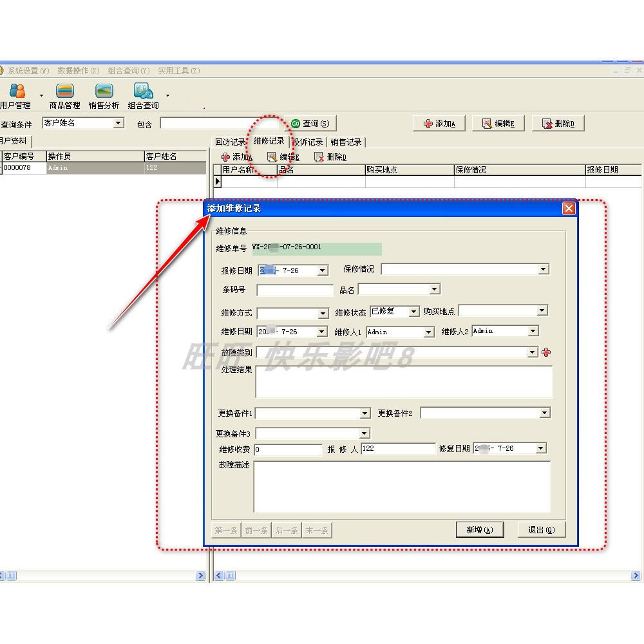
Task: Close the 添加维修记录 dialog
Action: (x=569, y=208)
